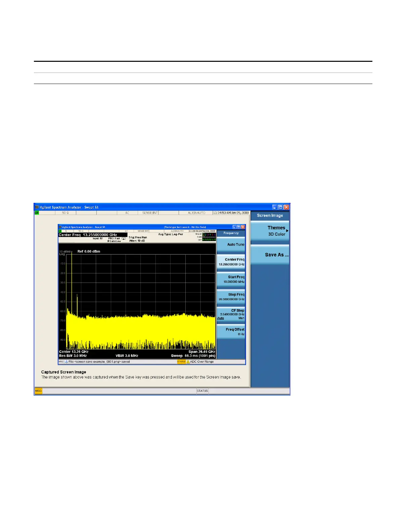411x532 pixels.
Task: Maximize the outer Spectrum Analyzer window
Action: [x=280, y=207]
